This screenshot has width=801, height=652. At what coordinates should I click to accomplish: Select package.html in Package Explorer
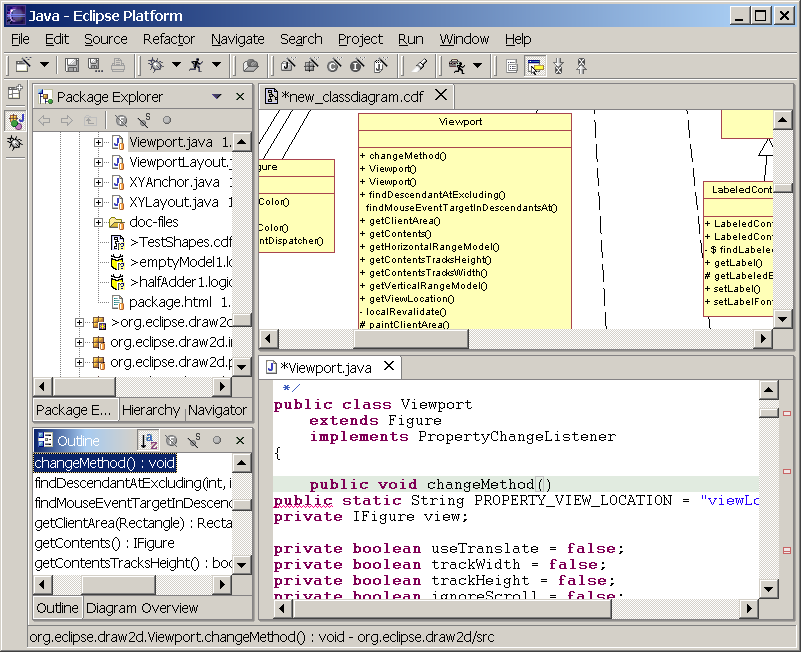pos(170,302)
